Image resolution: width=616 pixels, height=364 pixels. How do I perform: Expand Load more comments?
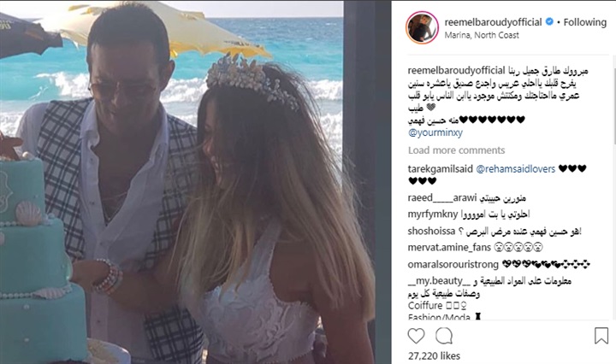coord(457,150)
